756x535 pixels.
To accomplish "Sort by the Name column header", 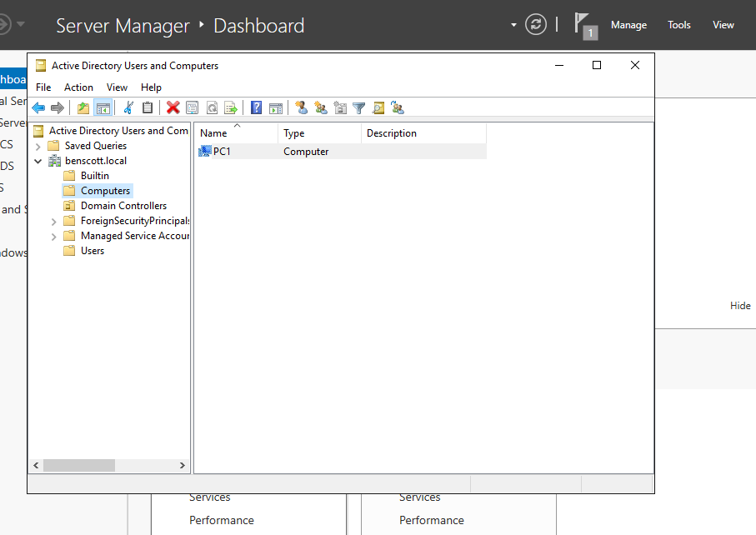I will (x=236, y=133).
